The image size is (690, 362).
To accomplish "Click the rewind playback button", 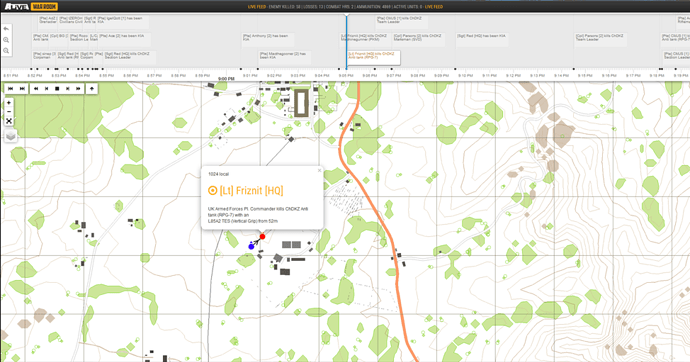I will 36,89.
